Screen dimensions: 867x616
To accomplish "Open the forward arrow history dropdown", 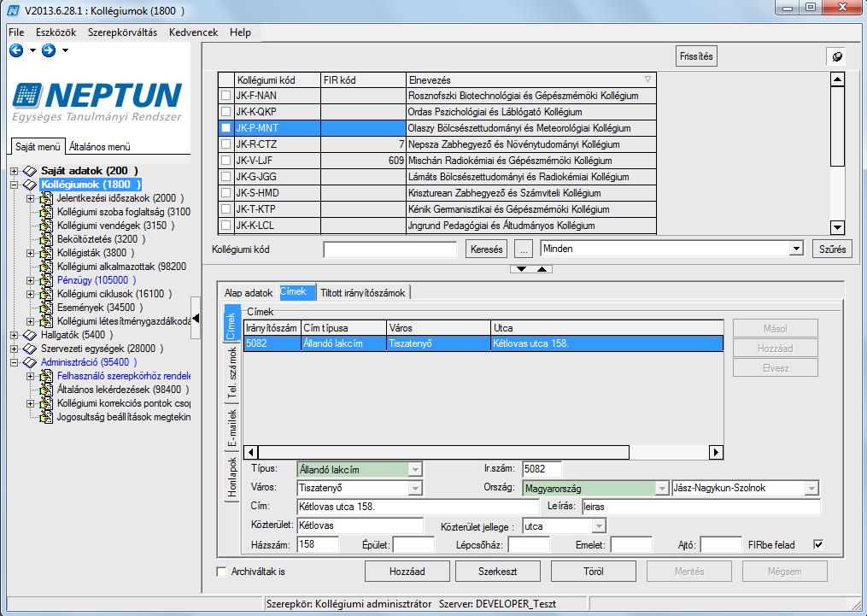I will (65, 50).
